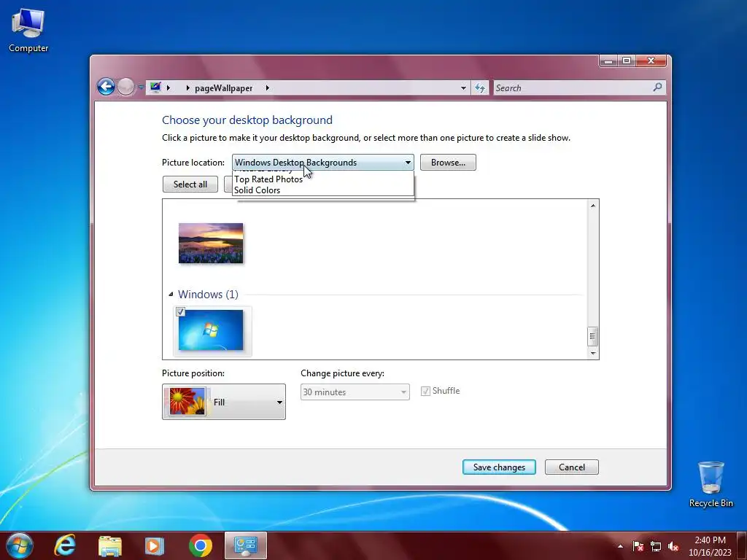The width and height of the screenshot is (747, 560).
Task: Click the network status tray icon
Action: tap(656, 546)
